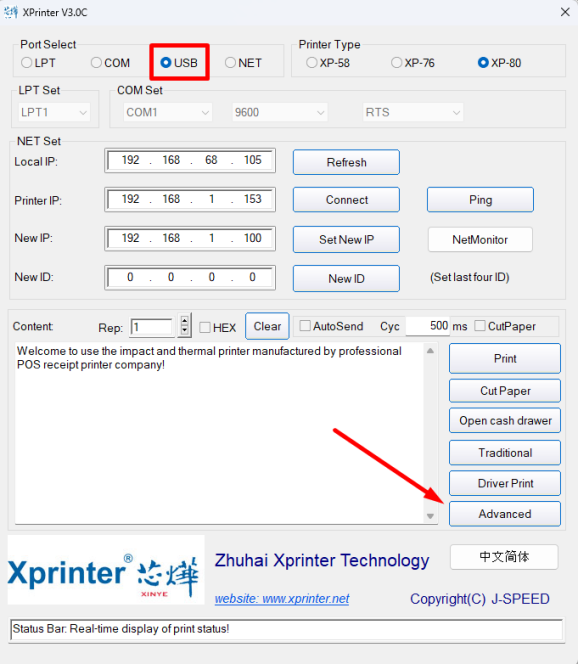Click first octet of Local IP

click(130, 160)
